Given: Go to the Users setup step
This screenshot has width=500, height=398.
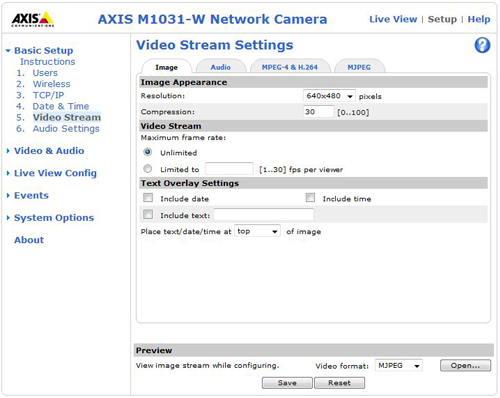Looking at the screenshot, I should click(x=45, y=73).
